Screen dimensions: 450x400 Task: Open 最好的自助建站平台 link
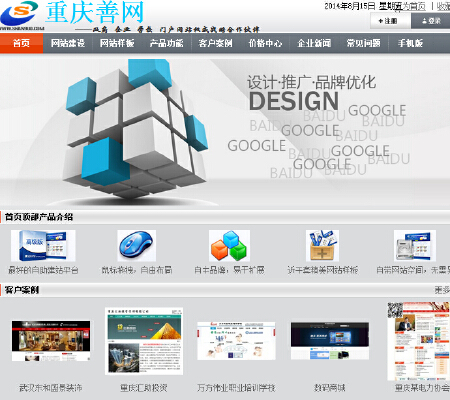click(x=43, y=270)
